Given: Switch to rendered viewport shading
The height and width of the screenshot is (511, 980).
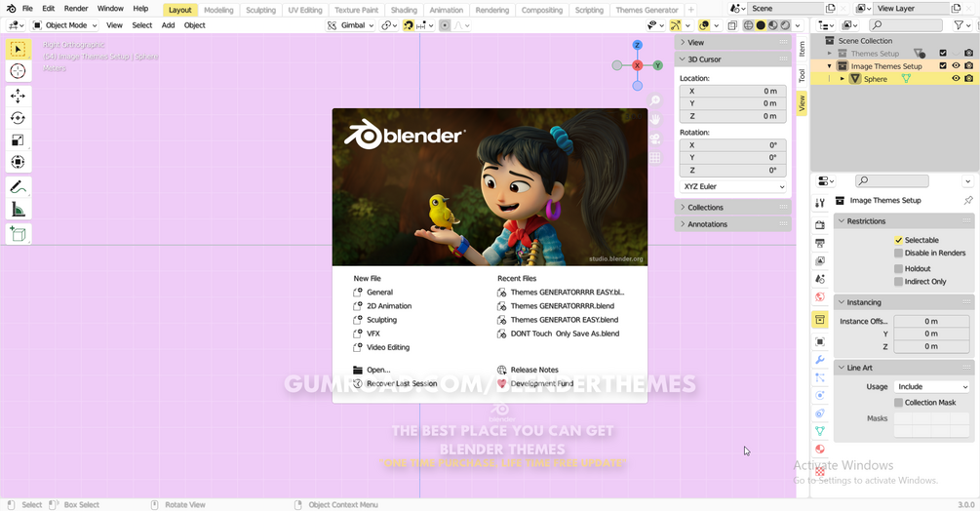Looking at the screenshot, I should click(x=786, y=25).
